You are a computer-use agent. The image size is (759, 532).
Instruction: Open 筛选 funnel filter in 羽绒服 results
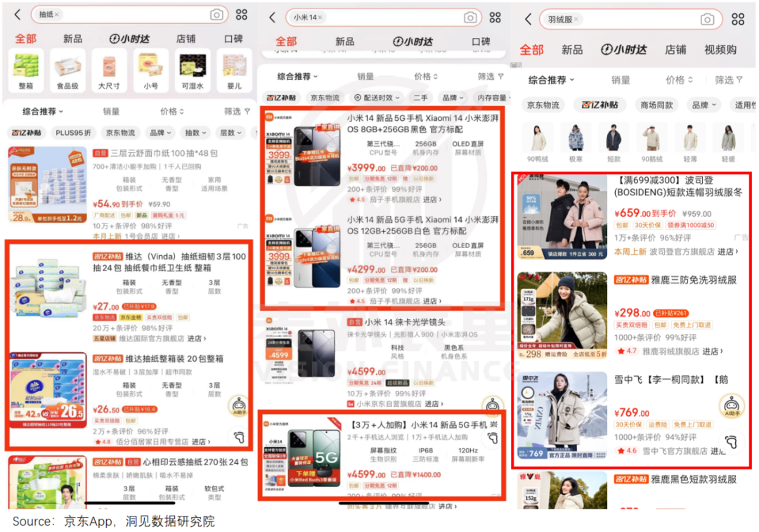click(729, 80)
